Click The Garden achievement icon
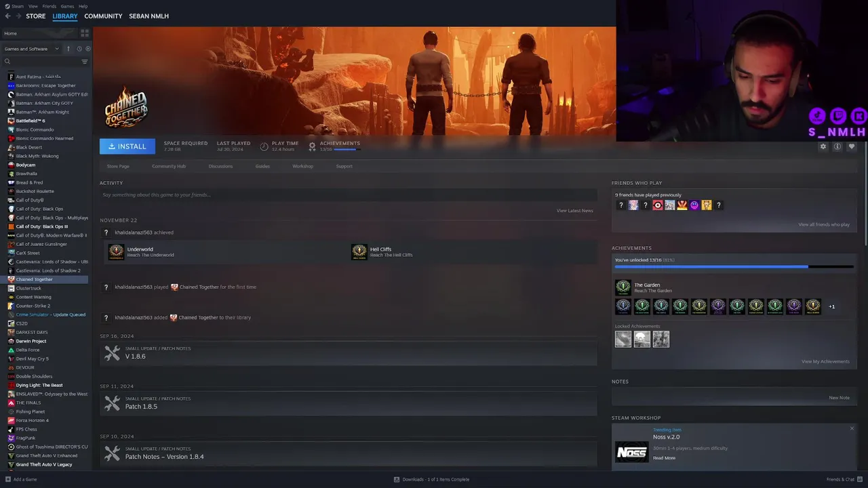Viewport: 868px width, 488px height. [623, 287]
